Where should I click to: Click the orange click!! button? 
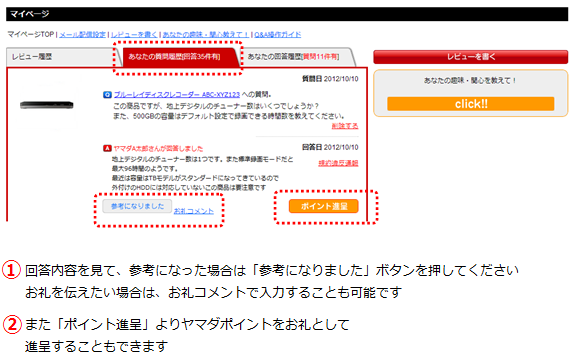tap(470, 104)
